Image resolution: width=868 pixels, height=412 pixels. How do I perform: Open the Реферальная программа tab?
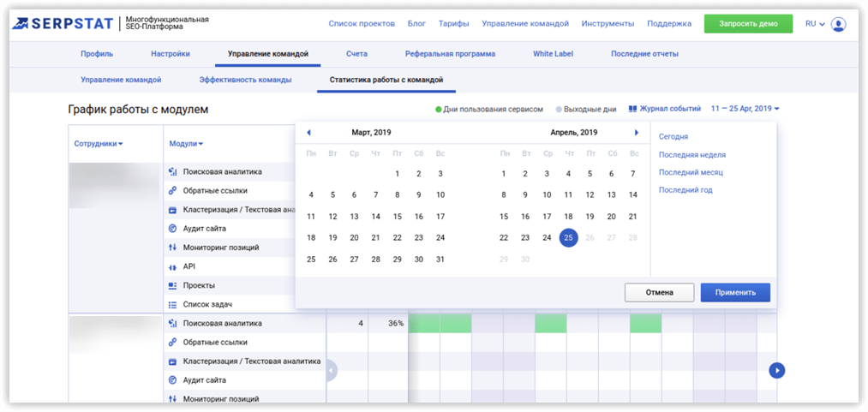tap(450, 54)
